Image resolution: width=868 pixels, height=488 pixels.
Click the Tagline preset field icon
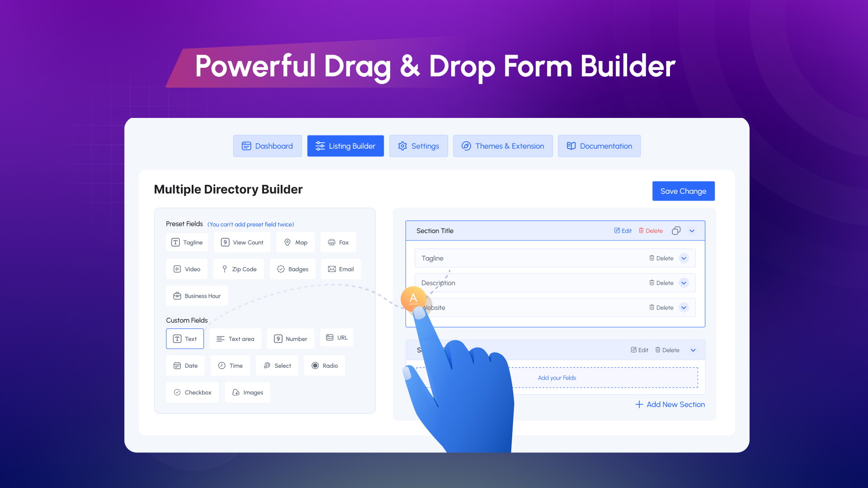click(176, 242)
